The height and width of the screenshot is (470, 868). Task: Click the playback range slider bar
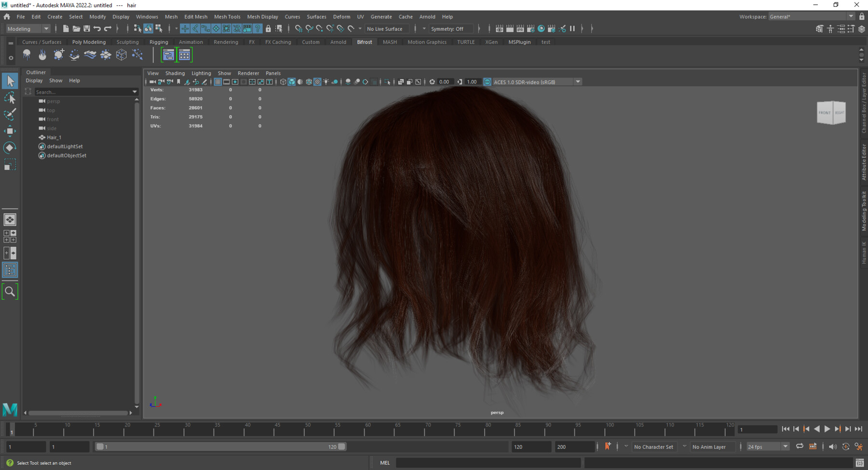click(220, 447)
